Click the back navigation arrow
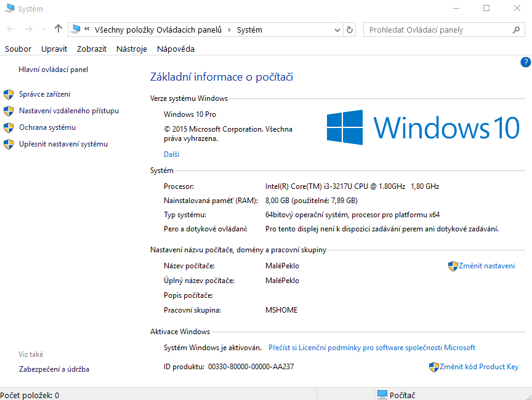This screenshot has width=532, height=400. point(10,30)
